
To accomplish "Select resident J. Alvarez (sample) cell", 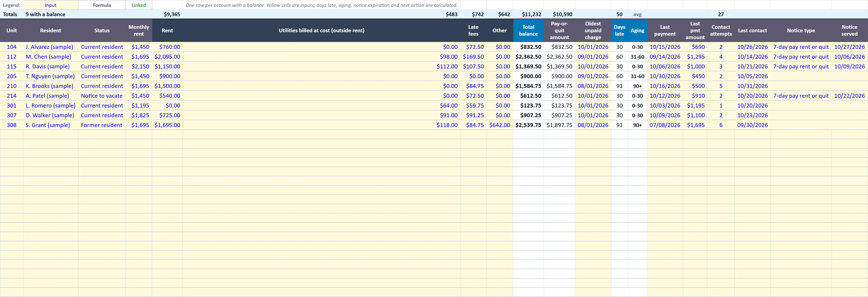I will click(x=50, y=47).
